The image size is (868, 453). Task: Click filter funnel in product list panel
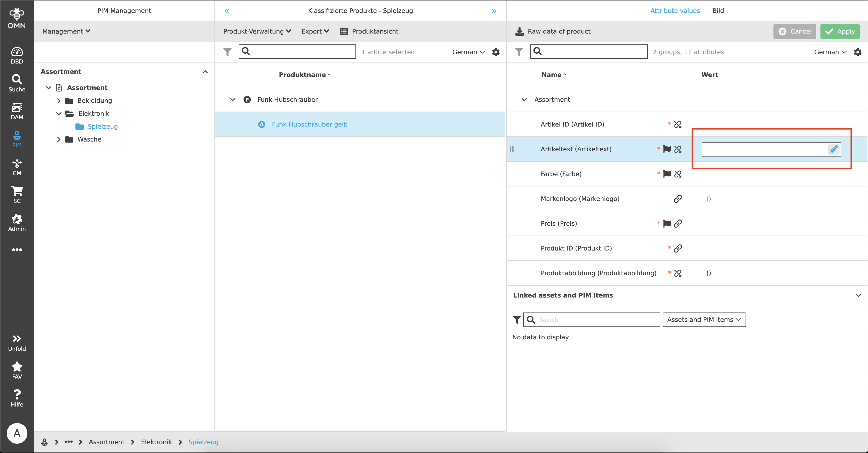(227, 52)
